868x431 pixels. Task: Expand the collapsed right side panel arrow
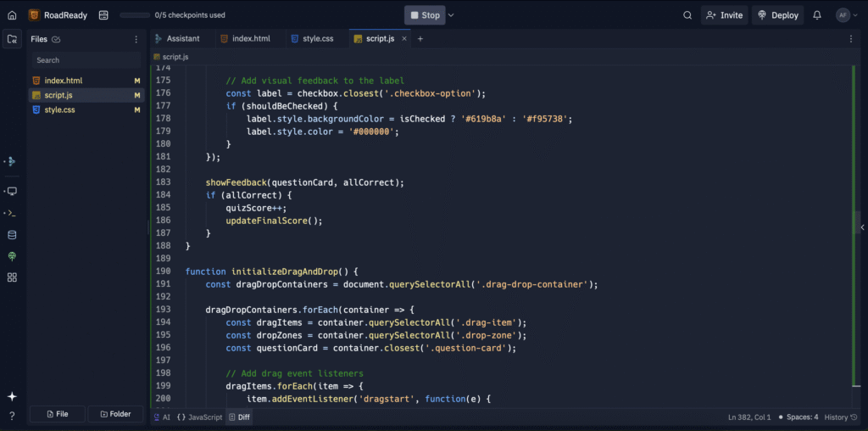tap(862, 227)
